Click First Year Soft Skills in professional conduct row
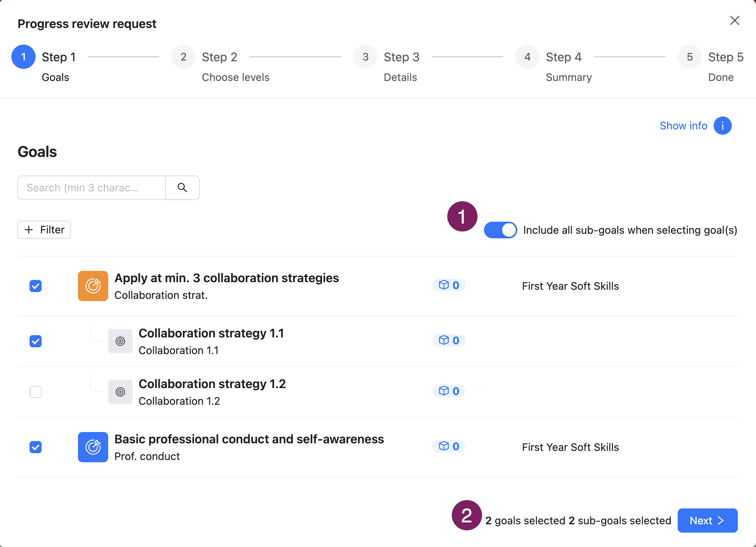Viewport: 756px width, 547px height. tap(571, 447)
